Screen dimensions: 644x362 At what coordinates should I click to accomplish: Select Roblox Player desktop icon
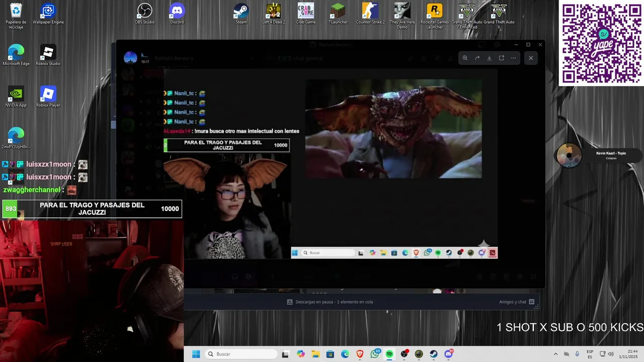[x=48, y=97]
